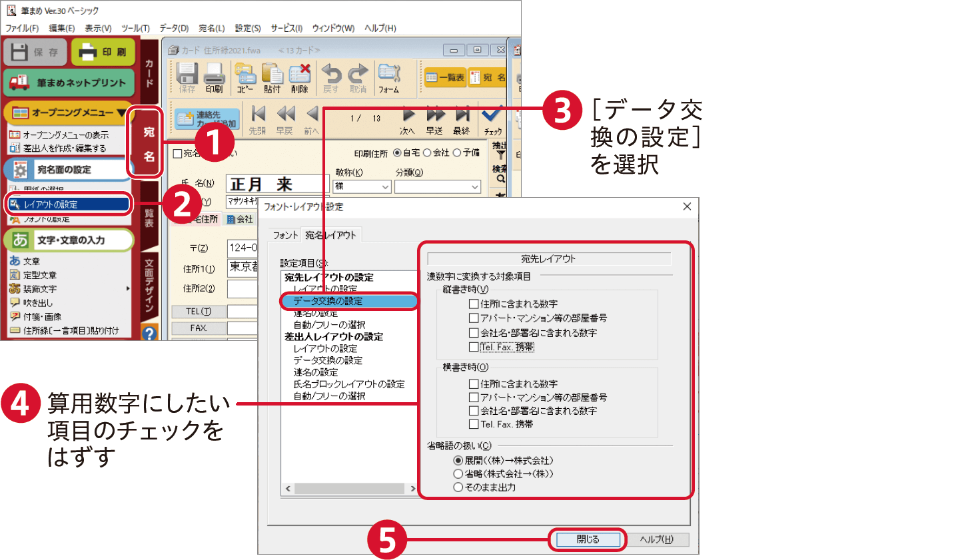This screenshot has width=976, height=560.
Task: Expand 装飾文字 submenu arrow
Action: (128, 289)
